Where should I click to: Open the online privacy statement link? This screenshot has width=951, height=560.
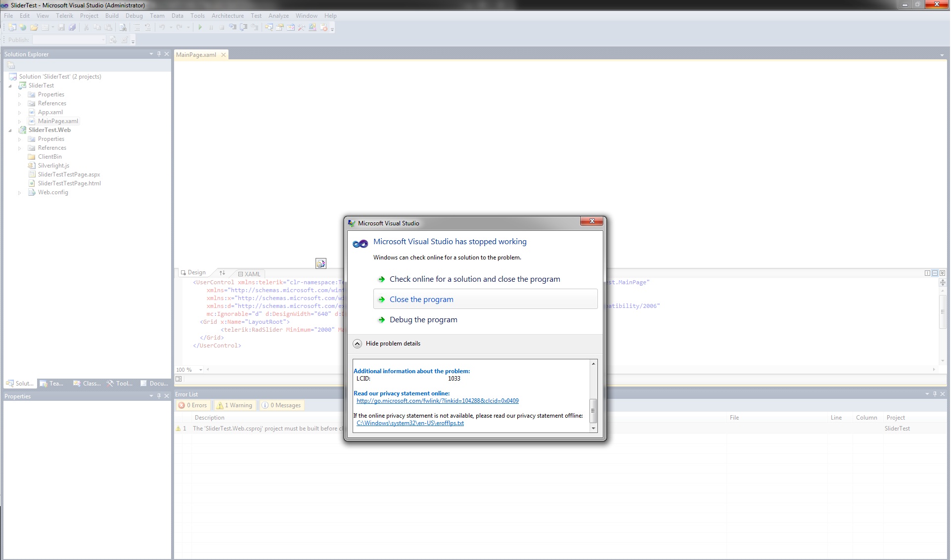[x=438, y=401]
